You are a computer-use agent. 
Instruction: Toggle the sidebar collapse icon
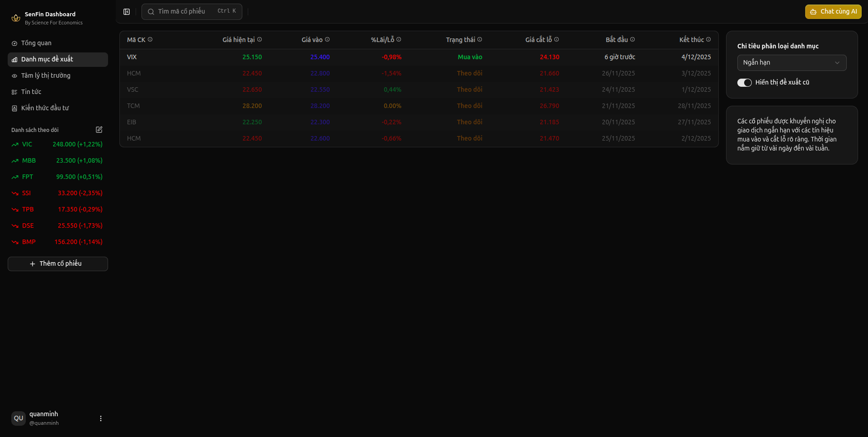[x=127, y=12]
